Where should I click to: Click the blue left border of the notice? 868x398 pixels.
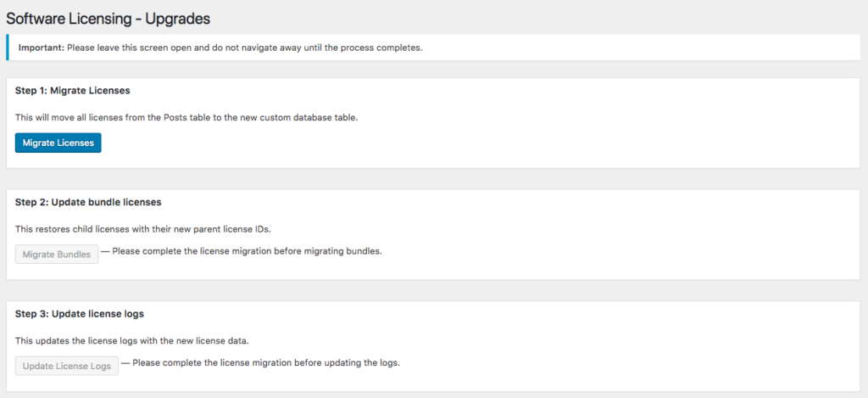(x=8, y=48)
